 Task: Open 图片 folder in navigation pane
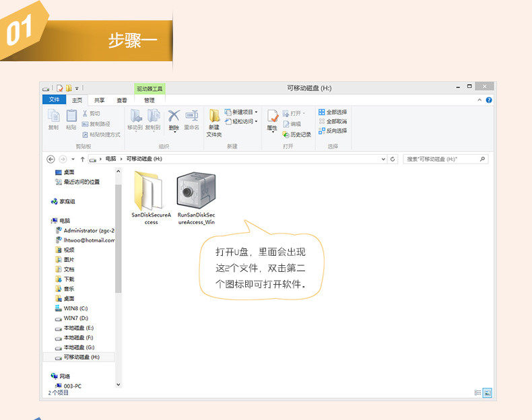pyautogui.click(x=65, y=260)
